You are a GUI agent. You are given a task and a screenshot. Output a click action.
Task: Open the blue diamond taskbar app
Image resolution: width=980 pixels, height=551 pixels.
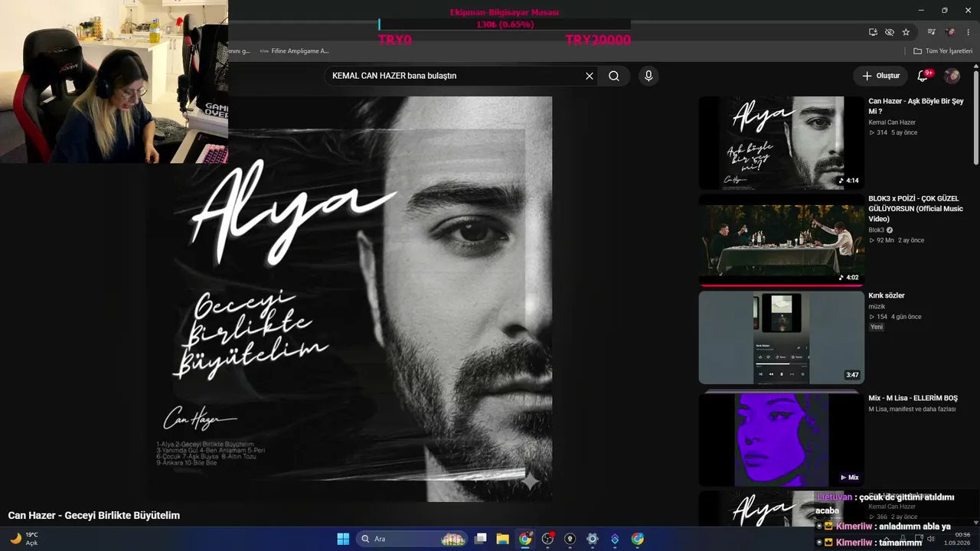(x=615, y=539)
